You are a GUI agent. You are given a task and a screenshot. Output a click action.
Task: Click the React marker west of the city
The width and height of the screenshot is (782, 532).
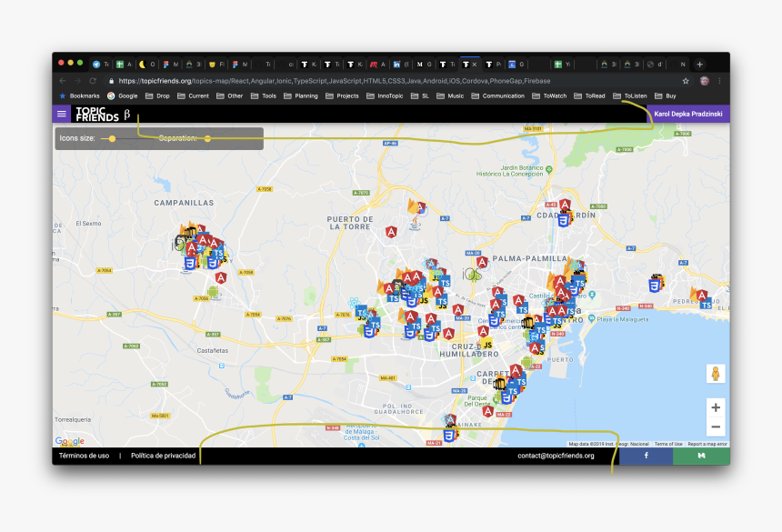pos(354,303)
